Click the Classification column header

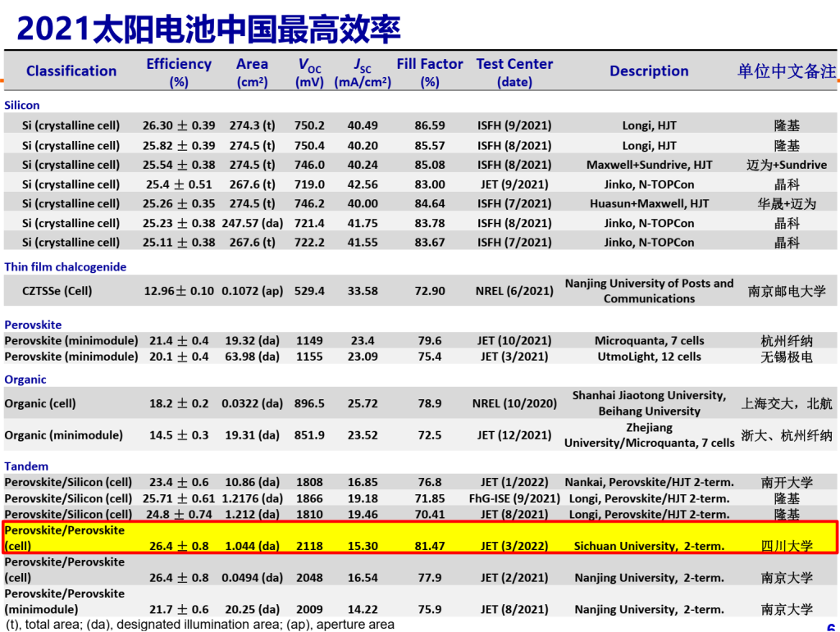[71, 71]
